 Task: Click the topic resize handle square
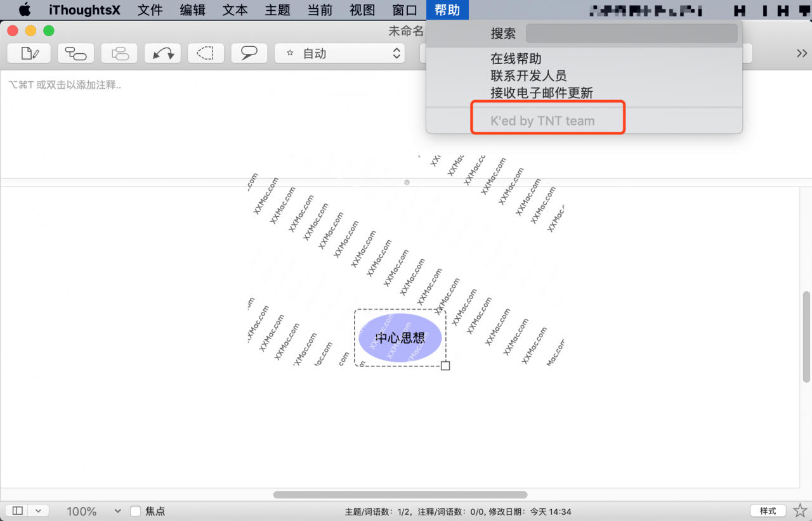click(x=445, y=366)
